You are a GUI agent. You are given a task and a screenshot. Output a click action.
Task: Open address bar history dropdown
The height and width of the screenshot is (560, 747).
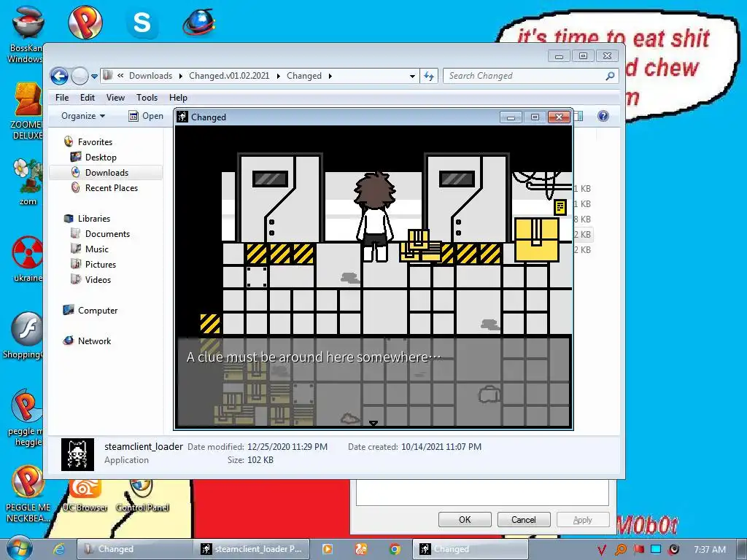point(412,76)
